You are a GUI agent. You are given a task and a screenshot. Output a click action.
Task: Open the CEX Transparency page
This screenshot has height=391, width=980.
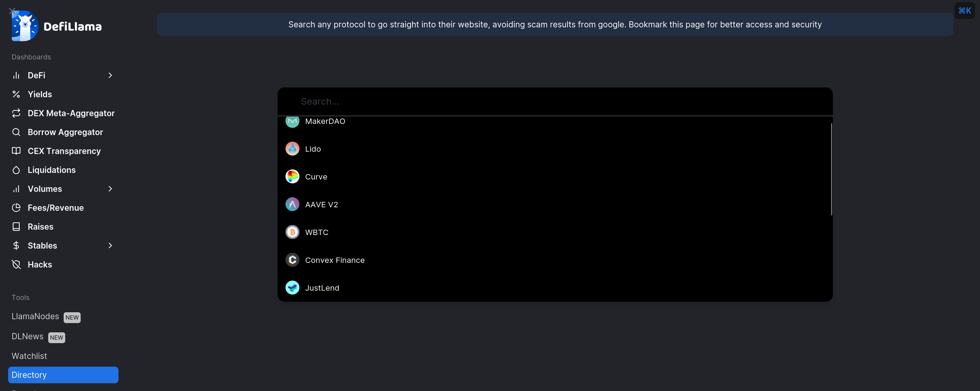pos(64,151)
